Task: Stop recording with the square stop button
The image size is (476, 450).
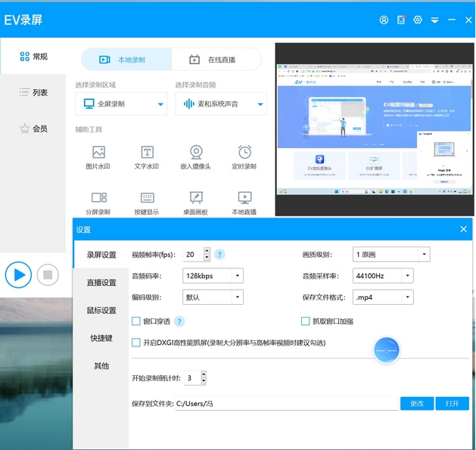Action: pos(48,275)
